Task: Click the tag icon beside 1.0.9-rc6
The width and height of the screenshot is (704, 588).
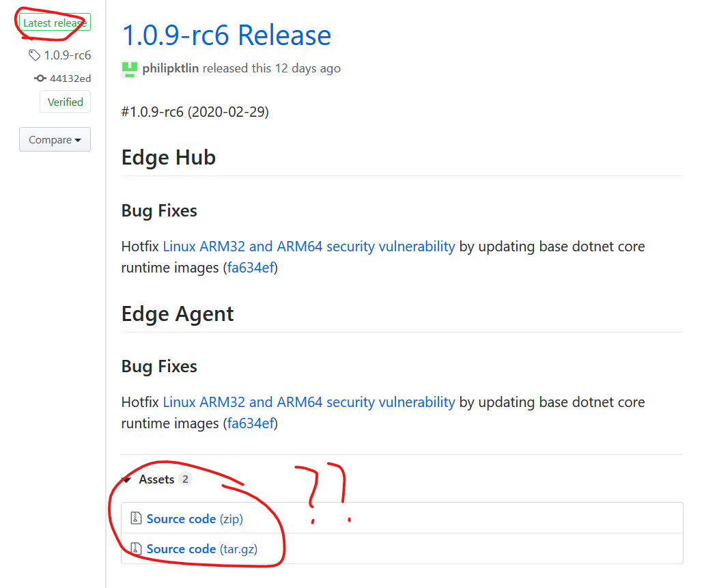Action: [x=34, y=55]
